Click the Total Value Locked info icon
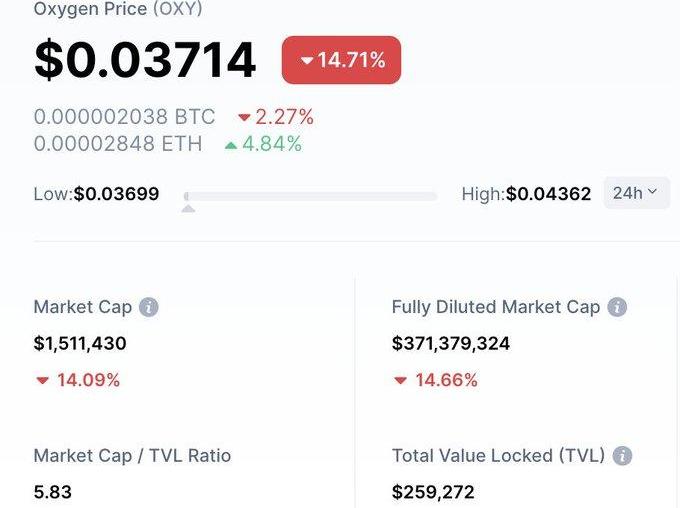 click(622, 456)
